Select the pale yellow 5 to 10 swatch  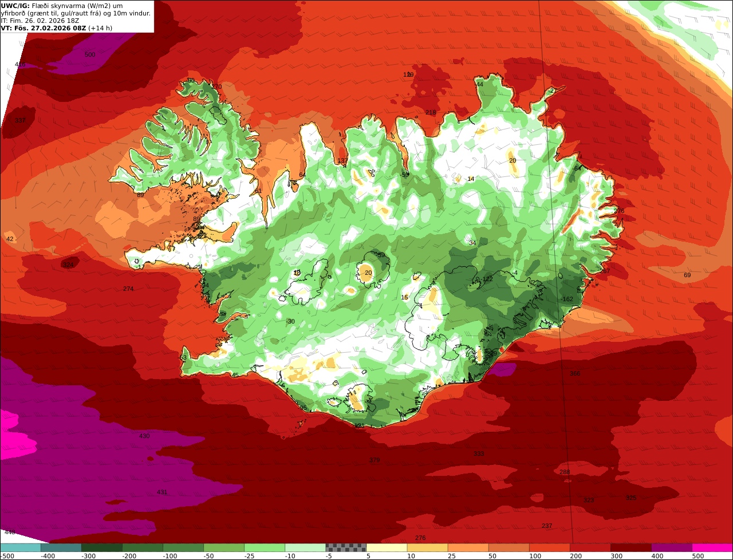pos(387,547)
